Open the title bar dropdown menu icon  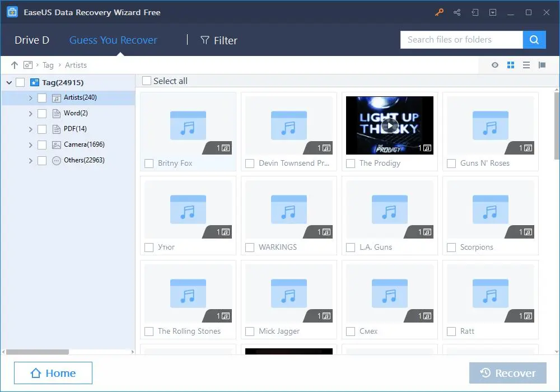click(493, 12)
